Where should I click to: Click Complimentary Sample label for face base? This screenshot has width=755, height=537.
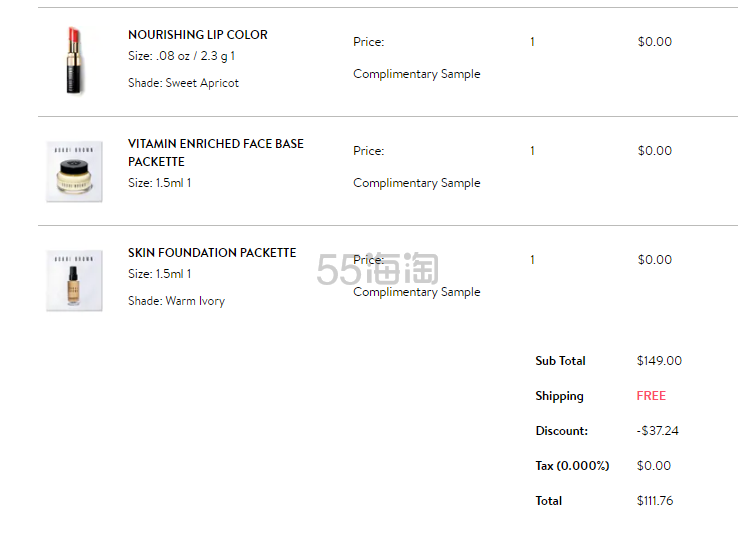pos(417,183)
